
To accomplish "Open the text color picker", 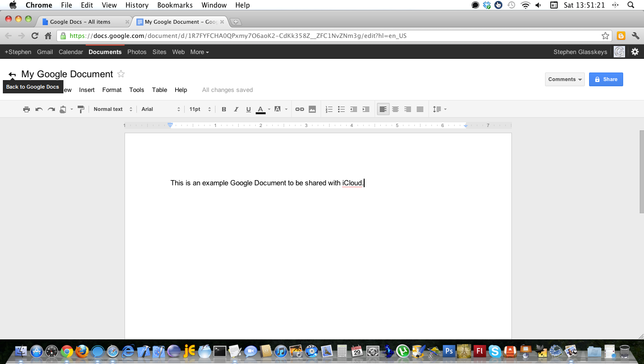I will [261, 109].
